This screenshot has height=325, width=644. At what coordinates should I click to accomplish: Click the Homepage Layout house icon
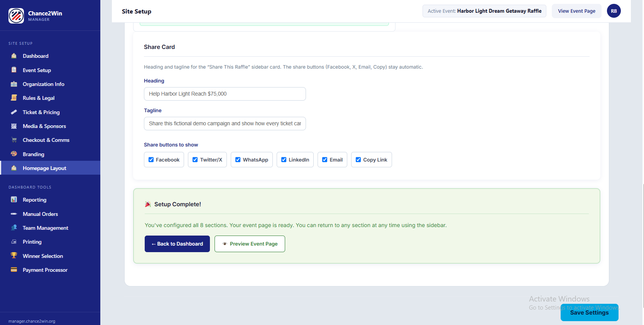tap(14, 168)
